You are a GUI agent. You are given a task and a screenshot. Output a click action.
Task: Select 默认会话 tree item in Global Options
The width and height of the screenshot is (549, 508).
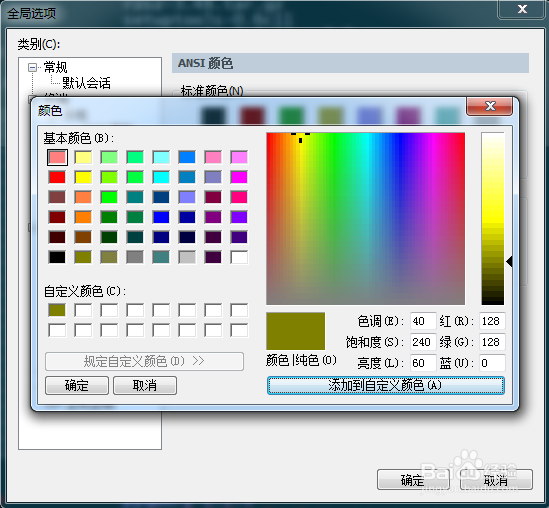point(86,83)
